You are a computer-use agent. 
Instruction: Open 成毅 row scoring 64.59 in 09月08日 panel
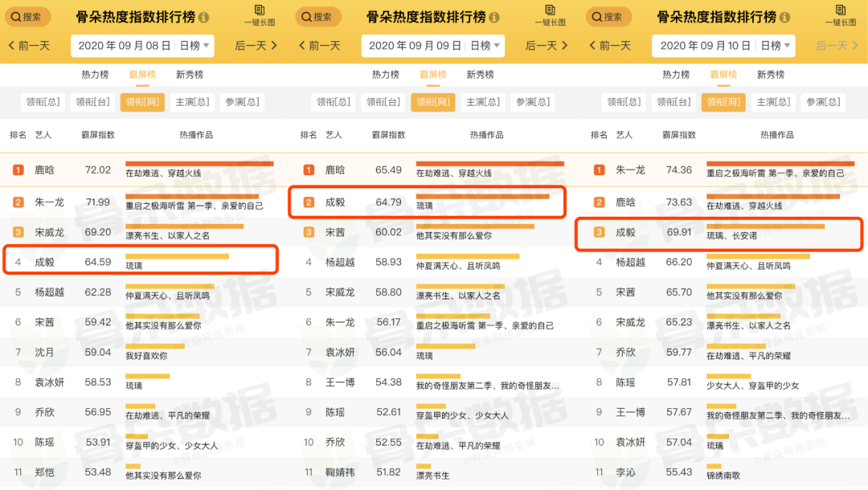click(141, 262)
